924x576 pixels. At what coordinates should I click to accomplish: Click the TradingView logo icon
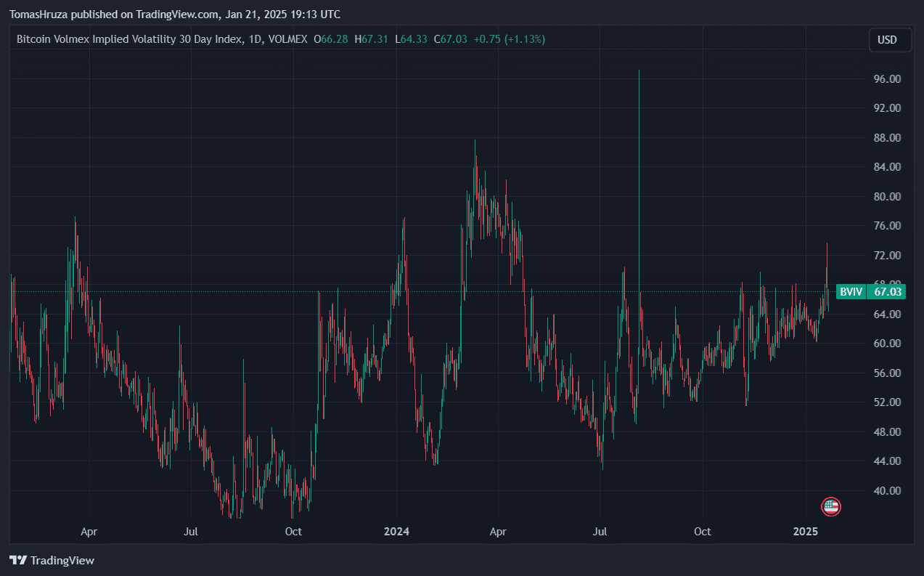pyautogui.click(x=18, y=560)
